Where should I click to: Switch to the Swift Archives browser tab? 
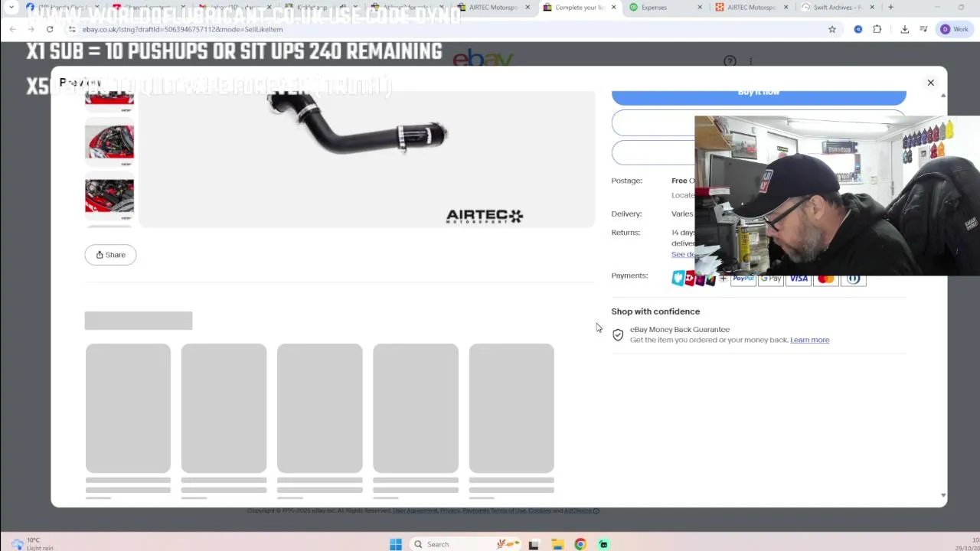(x=838, y=8)
